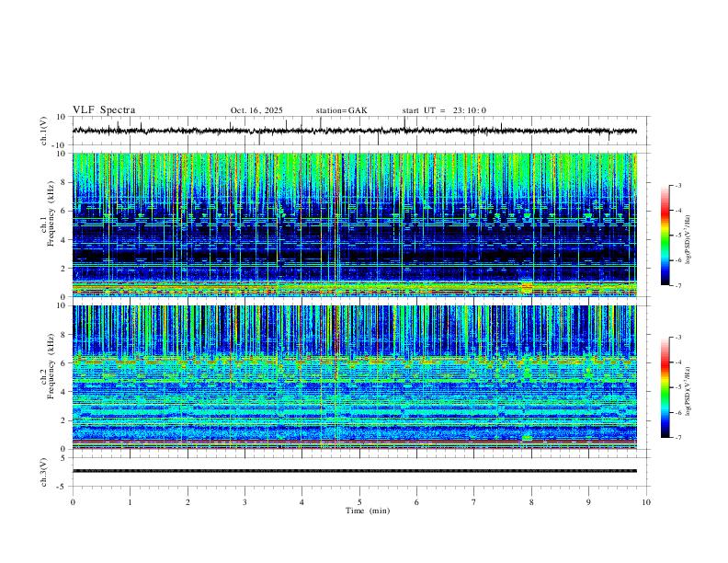Select the "start UT = 23:10:0" text

point(444,110)
